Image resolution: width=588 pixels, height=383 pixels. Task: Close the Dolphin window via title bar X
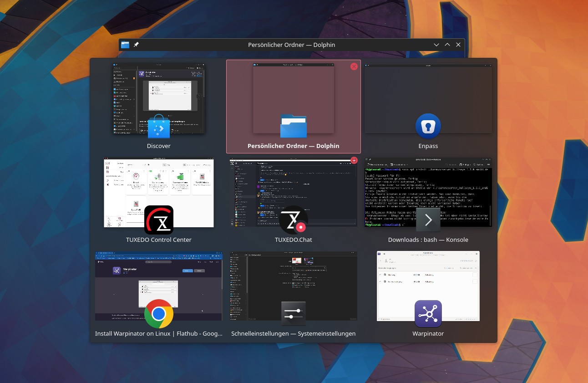pyautogui.click(x=458, y=45)
